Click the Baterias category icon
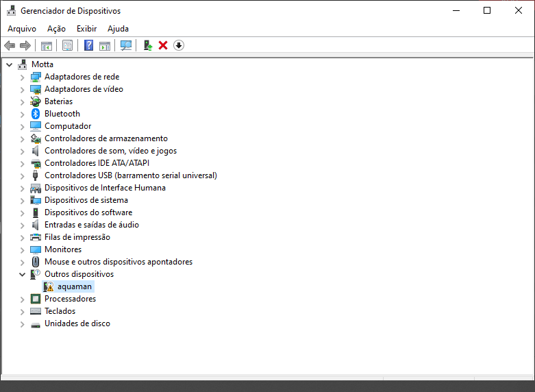 [36, 101]
